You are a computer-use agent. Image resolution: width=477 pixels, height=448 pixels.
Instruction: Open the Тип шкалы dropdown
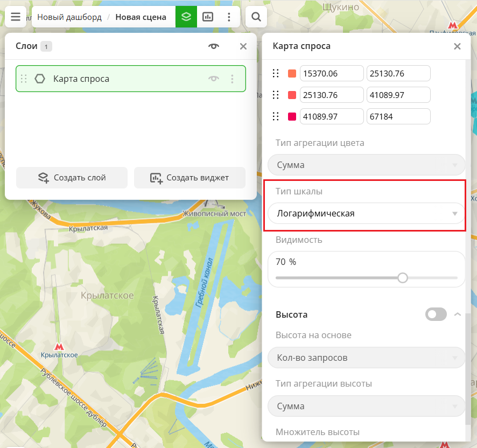coord(366,214)
